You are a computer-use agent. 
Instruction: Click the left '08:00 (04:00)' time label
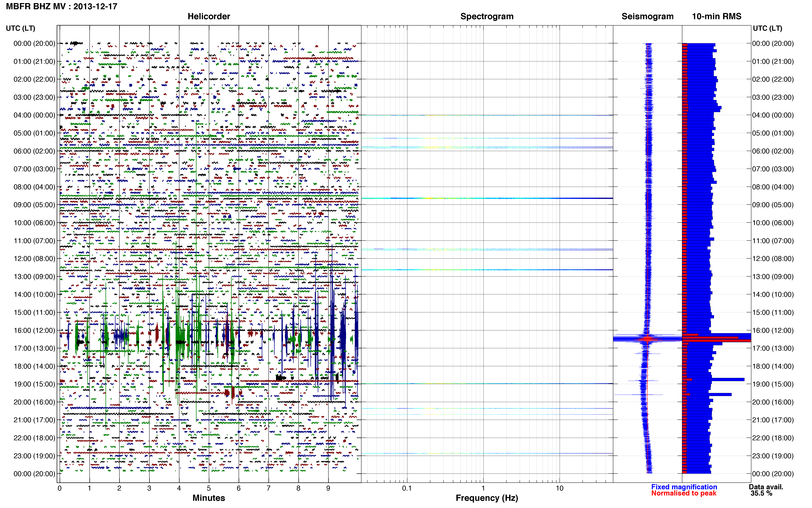pyautogui.click(x=34, y=187)
